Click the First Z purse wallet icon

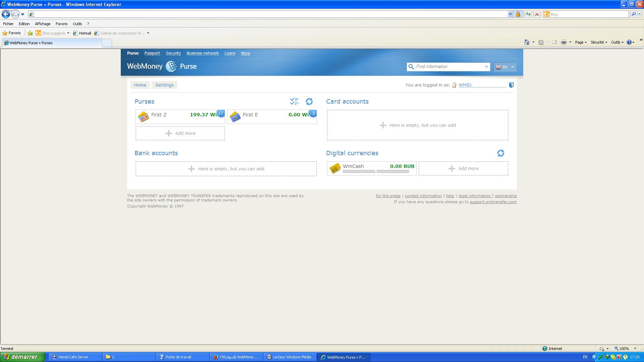tap(144, 117)
